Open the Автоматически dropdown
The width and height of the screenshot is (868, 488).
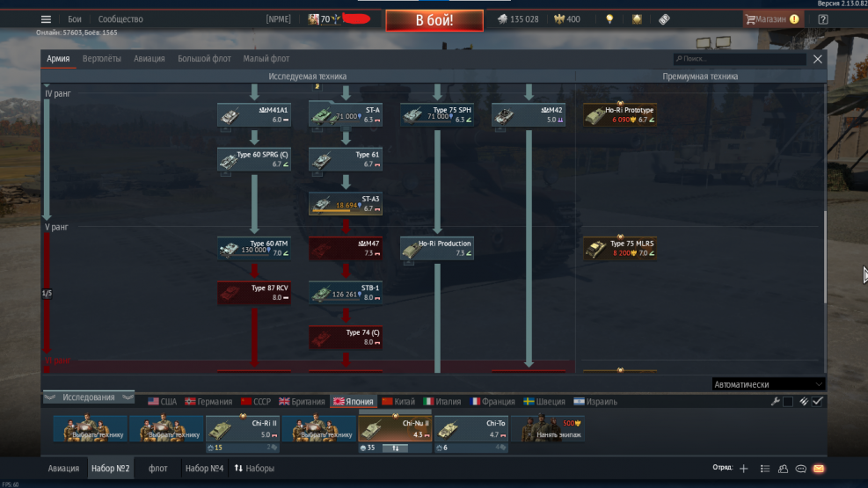(x=769, y=384)
